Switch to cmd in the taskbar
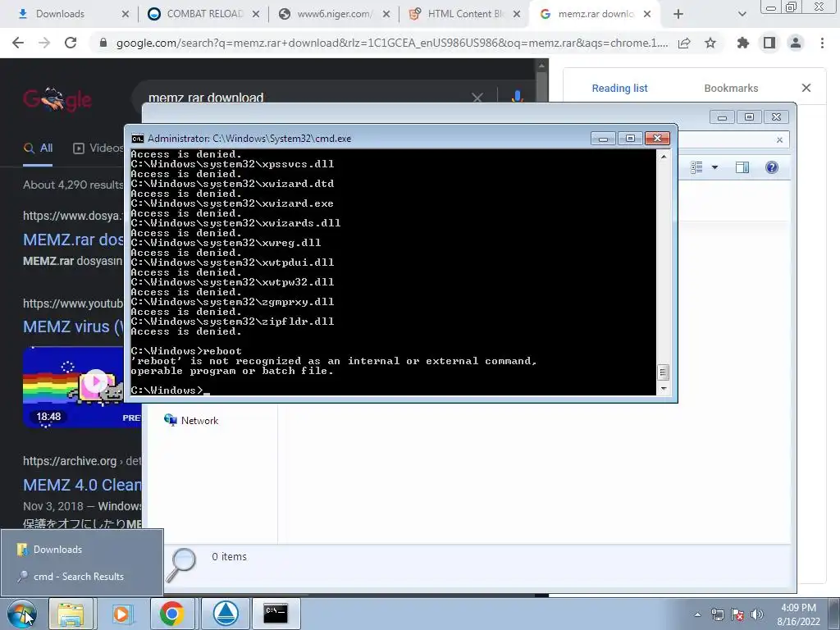 click(276, 614)
